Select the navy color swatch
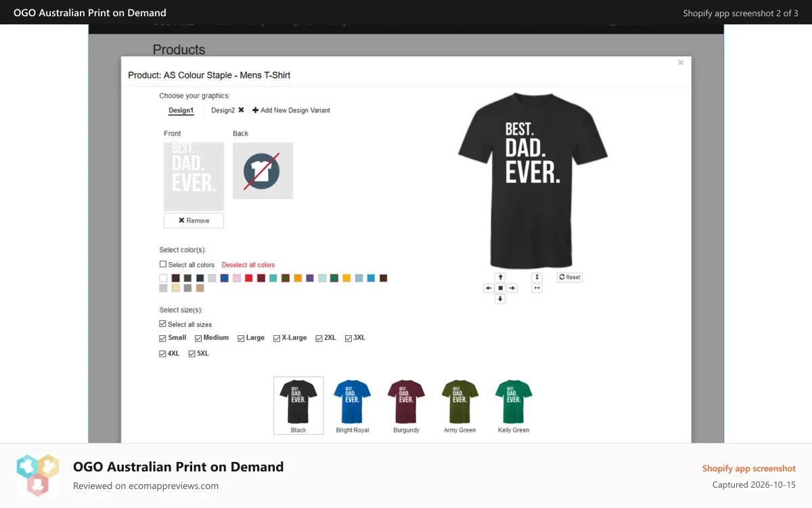The height and width of the screenshot is (508, 812). click(200, 278)
